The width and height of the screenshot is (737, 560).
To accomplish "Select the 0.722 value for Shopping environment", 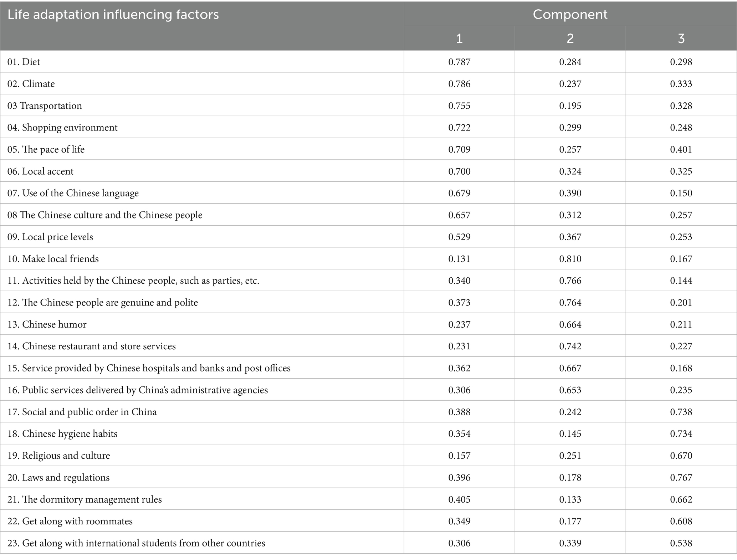I will pos(459,128).
